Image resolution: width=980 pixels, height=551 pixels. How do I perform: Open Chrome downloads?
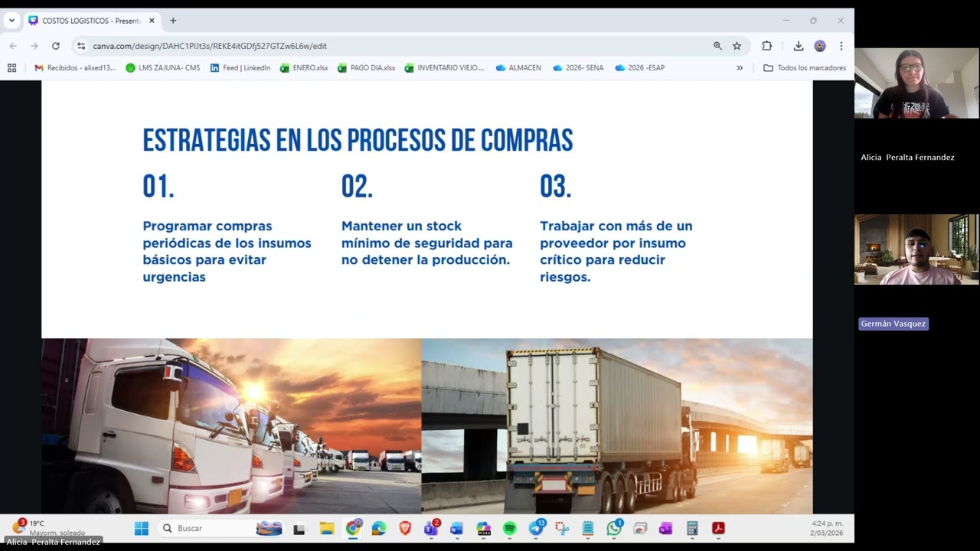coord(799,46)
